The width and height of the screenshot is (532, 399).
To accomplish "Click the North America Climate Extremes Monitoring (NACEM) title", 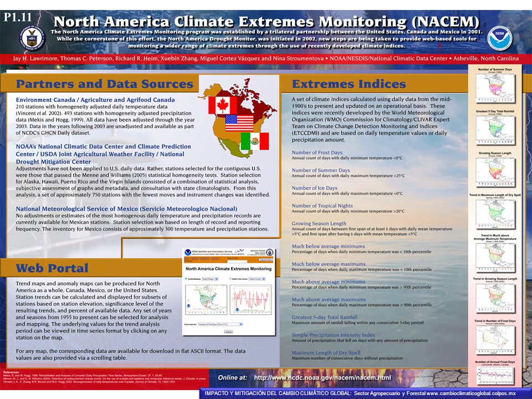I will coord(267,22).
